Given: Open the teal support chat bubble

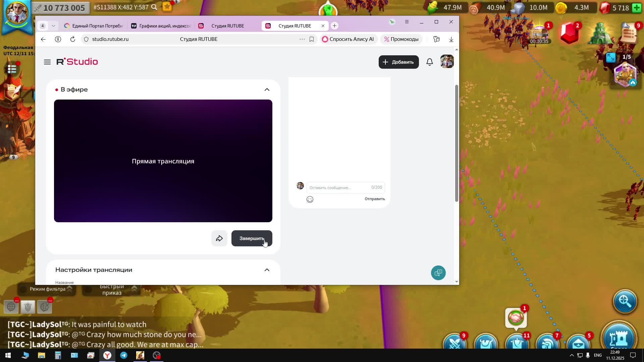Looking at the screenshot, I should [x=438, y=273].
